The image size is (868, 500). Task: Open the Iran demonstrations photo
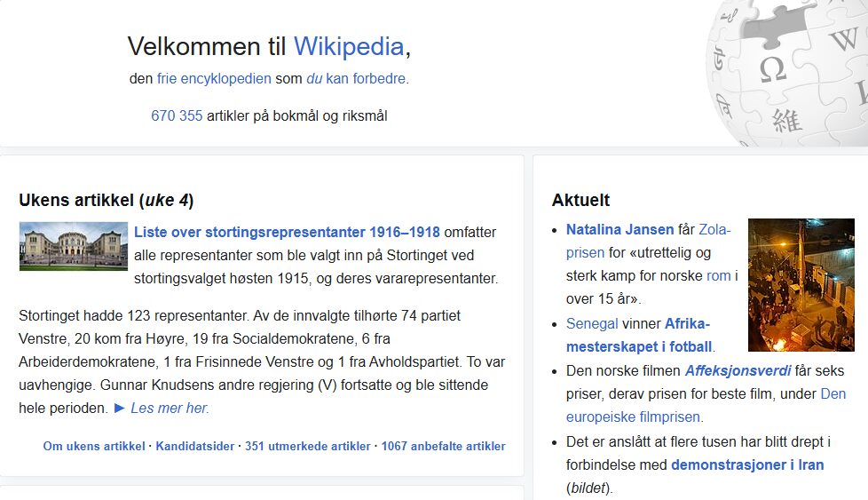pyautogui.click(x=801, y=285)
